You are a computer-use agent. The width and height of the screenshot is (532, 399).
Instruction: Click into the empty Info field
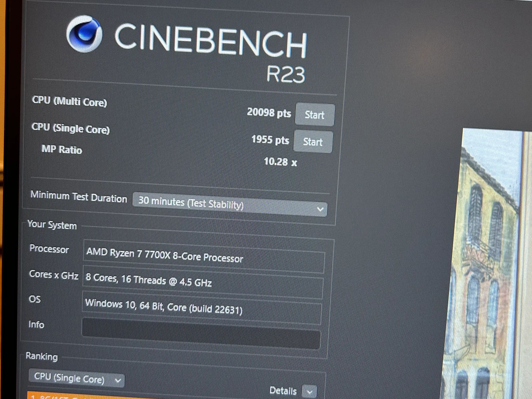click(201, 333)
